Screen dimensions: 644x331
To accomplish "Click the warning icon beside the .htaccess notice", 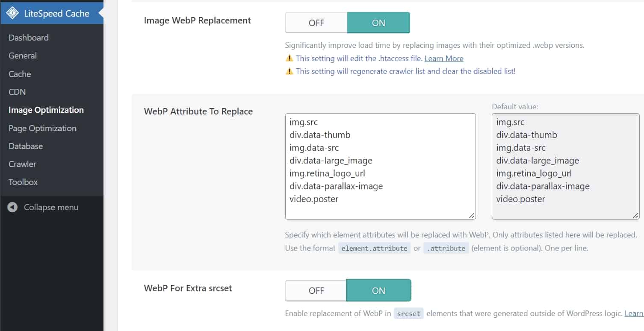I will pyautogui.click(x=290, y=59).
